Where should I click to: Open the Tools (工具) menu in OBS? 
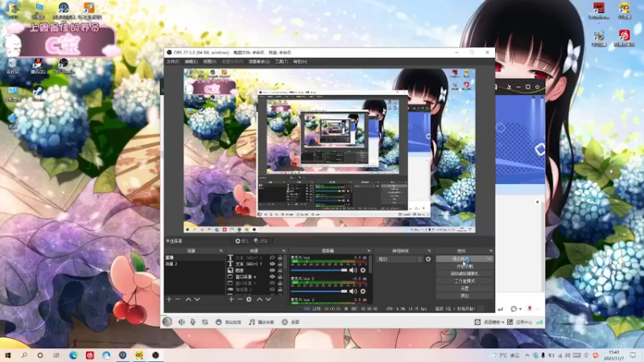[281, 62]
